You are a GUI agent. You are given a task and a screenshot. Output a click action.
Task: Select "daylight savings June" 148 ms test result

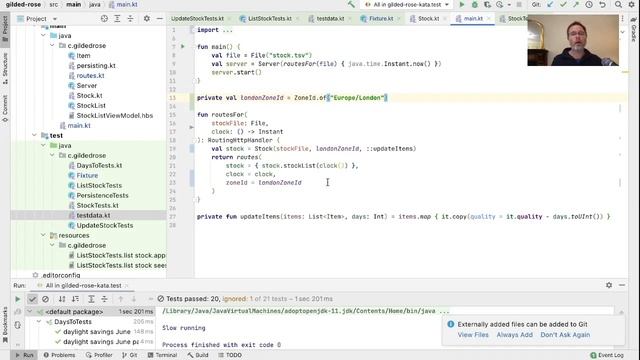(x=96, y=332)
